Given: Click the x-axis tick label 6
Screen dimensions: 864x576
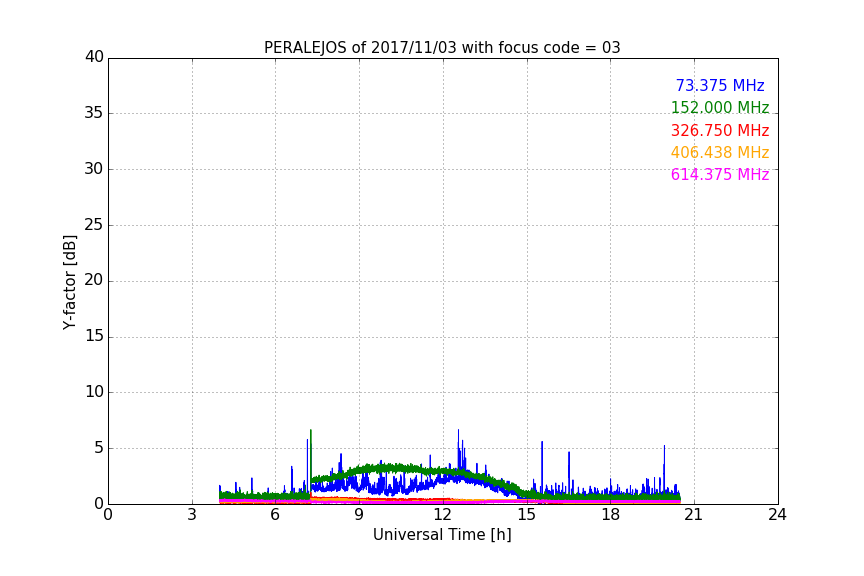Looking at the screenshot, I should (275, 515).
